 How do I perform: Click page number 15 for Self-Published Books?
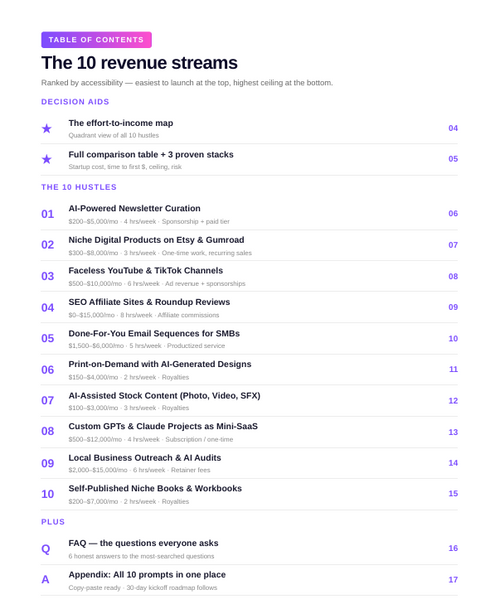point(453,493)
